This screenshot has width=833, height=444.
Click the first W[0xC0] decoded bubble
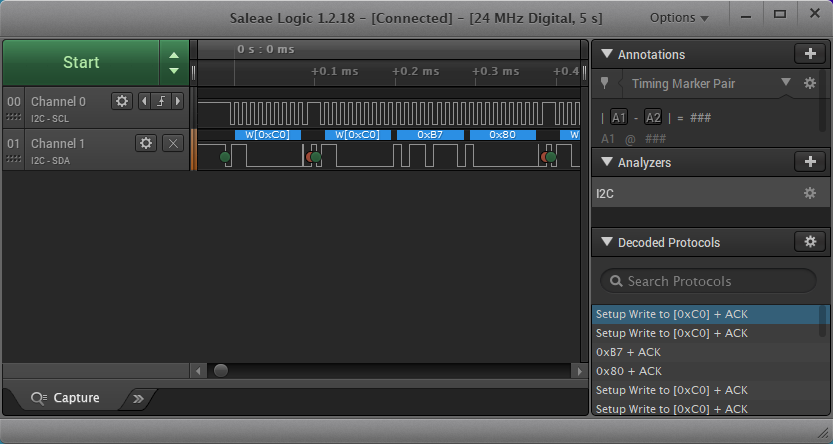(x=268, y=135)
